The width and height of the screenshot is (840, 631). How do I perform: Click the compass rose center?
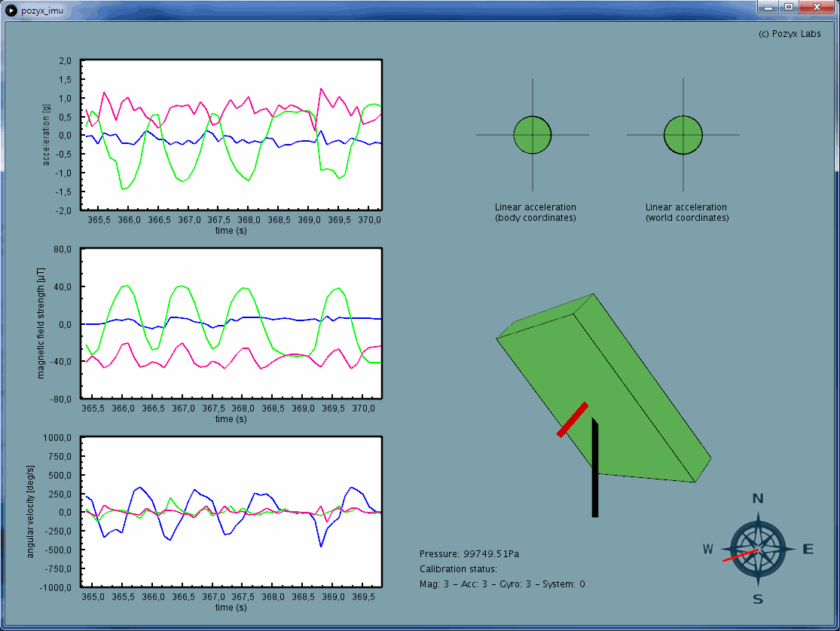tap(758, 549)
